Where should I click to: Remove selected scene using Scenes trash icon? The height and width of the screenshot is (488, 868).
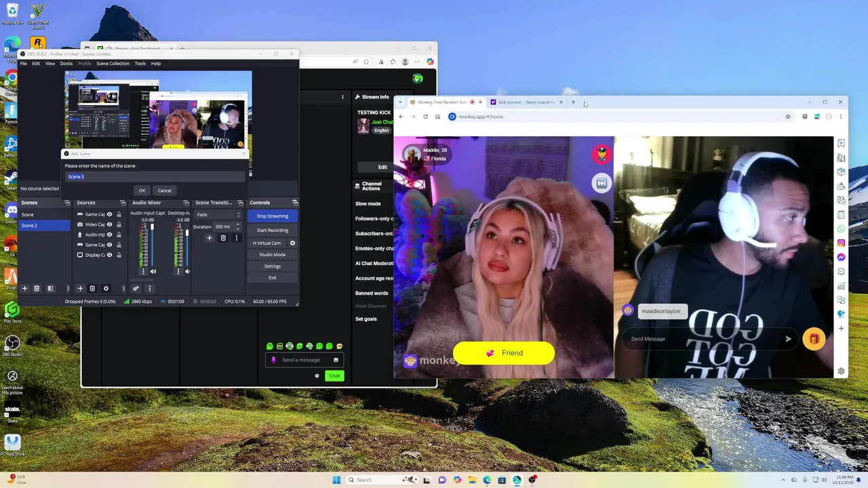[x=37, y=288]
